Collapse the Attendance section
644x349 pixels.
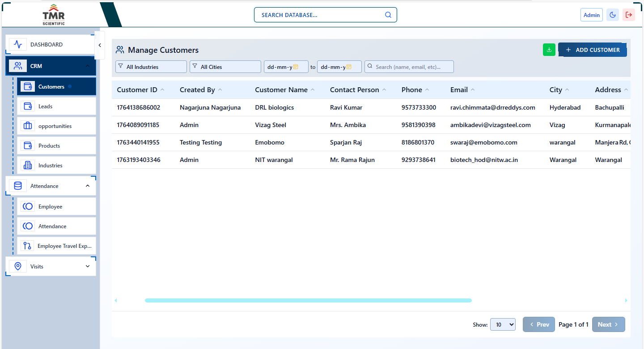[88, 186]
